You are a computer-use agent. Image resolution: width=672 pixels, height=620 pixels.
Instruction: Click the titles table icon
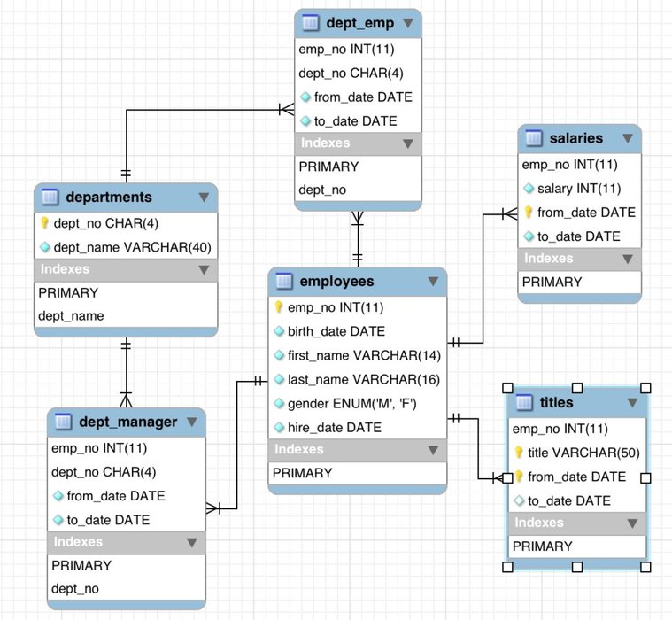pos(524,403)
